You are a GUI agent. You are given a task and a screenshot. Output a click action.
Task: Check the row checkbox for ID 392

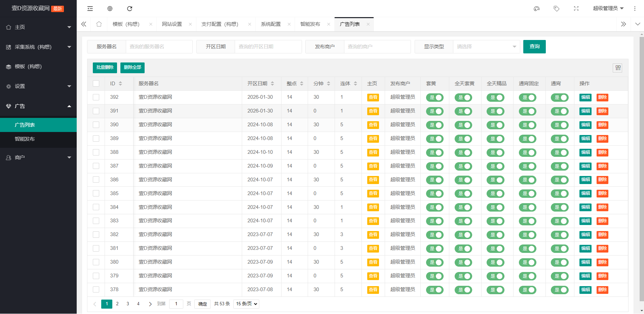[96, 97]
